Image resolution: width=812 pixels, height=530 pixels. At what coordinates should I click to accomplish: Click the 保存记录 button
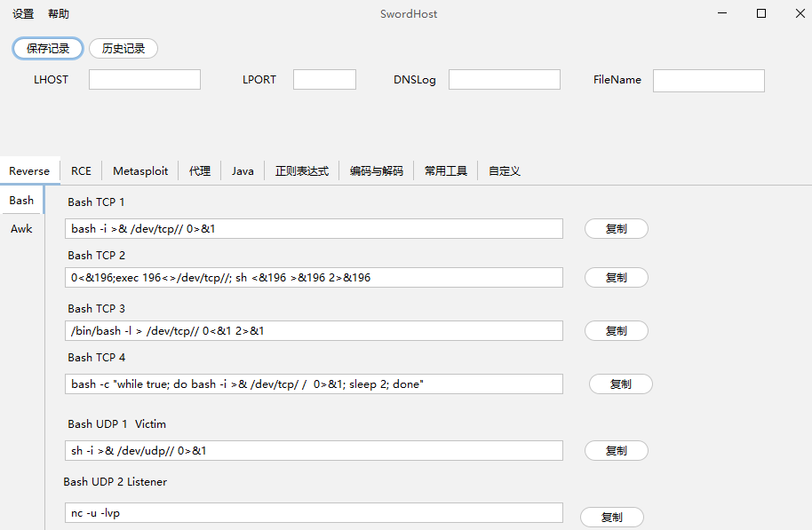(48, 49)
